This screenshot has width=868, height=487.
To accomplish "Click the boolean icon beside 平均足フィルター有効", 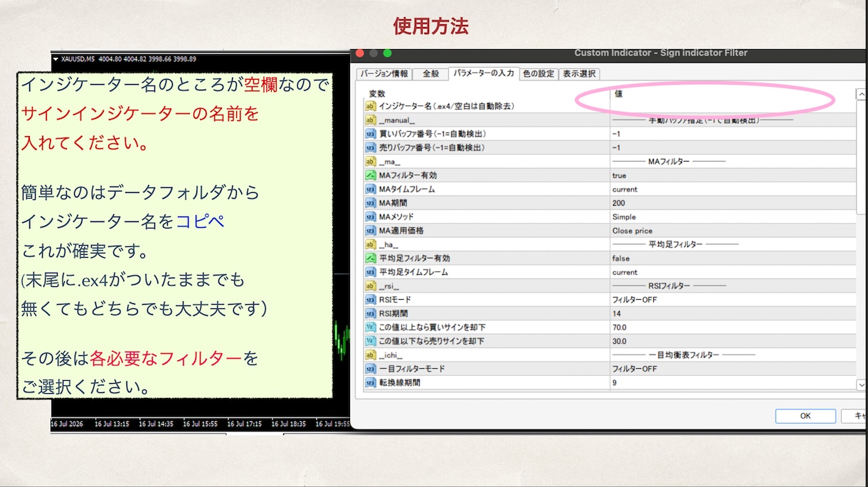I will pos(370,258).
